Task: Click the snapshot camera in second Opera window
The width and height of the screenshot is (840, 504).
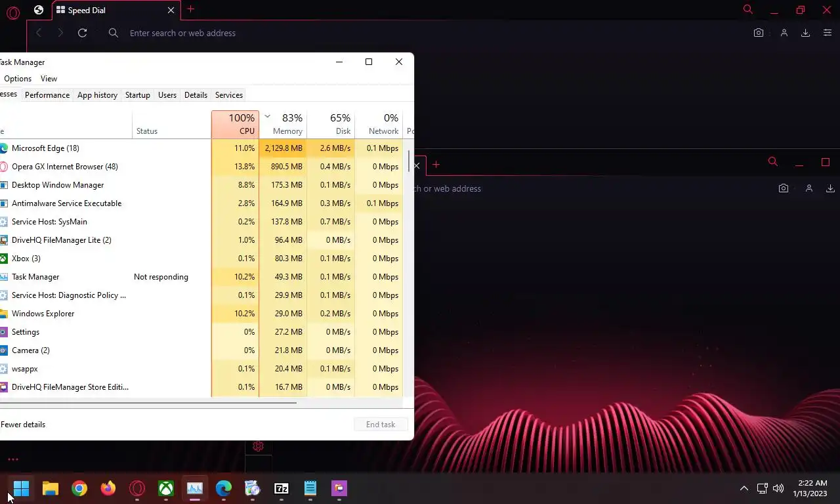Action: click(784, 188)
